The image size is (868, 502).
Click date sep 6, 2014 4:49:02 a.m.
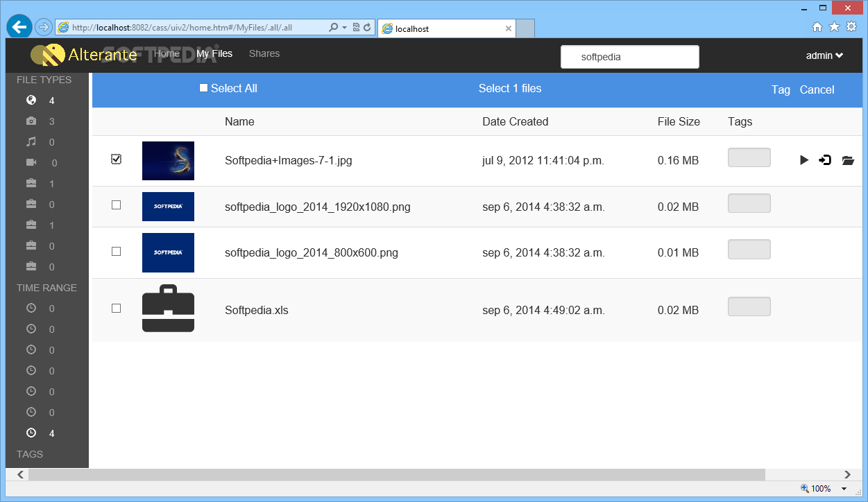pyautogui.click(x=543, y=310)
